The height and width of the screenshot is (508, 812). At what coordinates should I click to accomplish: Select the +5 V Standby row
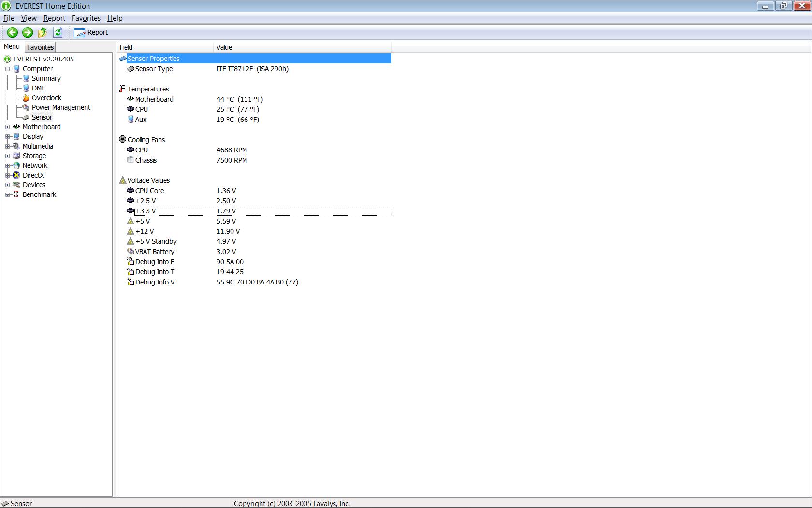click(x=255, y=241)
